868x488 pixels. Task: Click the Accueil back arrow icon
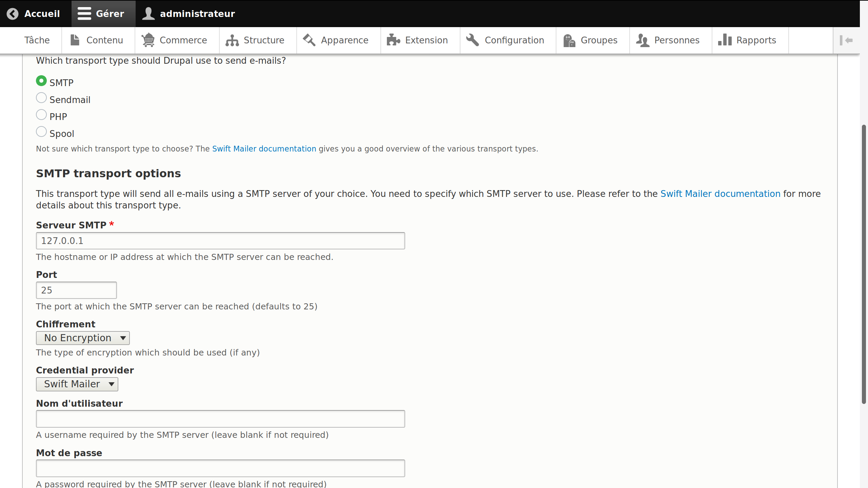[13, 14]
